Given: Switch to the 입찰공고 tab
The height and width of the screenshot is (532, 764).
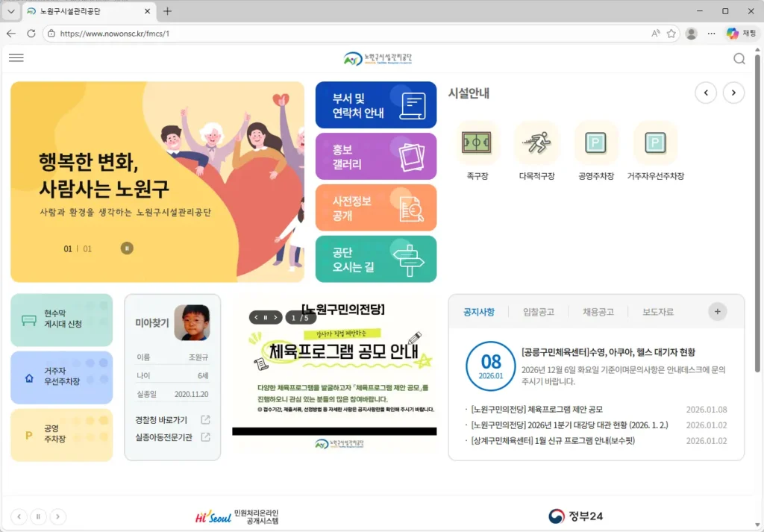Looking at the screenshot, I should click(x=539, y=312).
